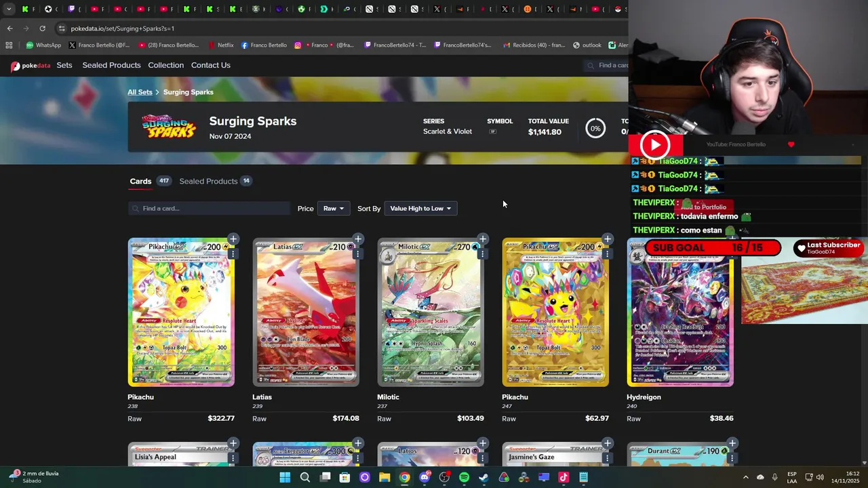
Task: Add Latias 239 card with plus icon
Action: [358, 239]
